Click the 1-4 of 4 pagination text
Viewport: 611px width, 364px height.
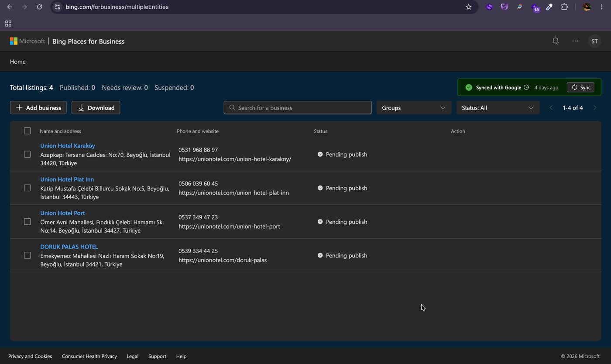pyautogui.click(x=573, y=108)
